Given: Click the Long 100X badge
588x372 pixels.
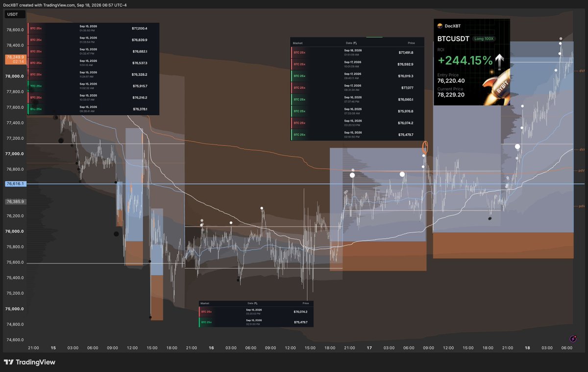Looking at the screenshot, I should pyautogui.click(x=485, y=38).
